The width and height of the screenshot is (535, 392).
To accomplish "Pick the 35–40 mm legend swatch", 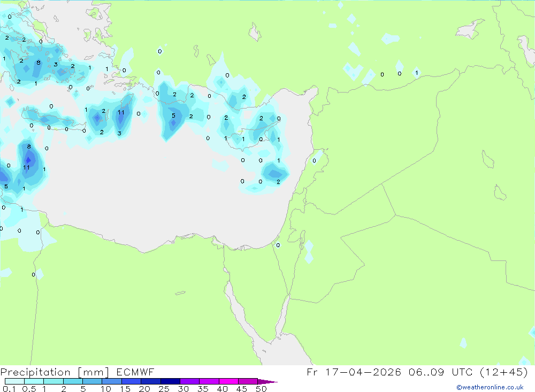I will (209, 381).
